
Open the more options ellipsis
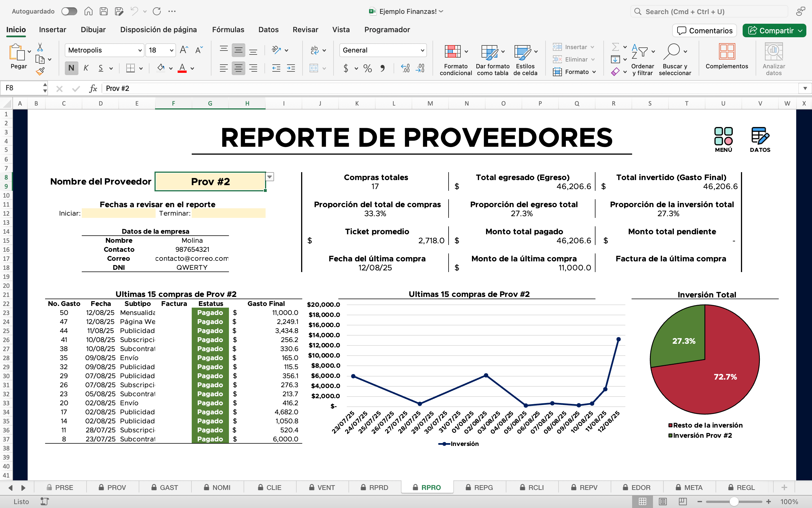pyautogui.click(x=172, y=11)
